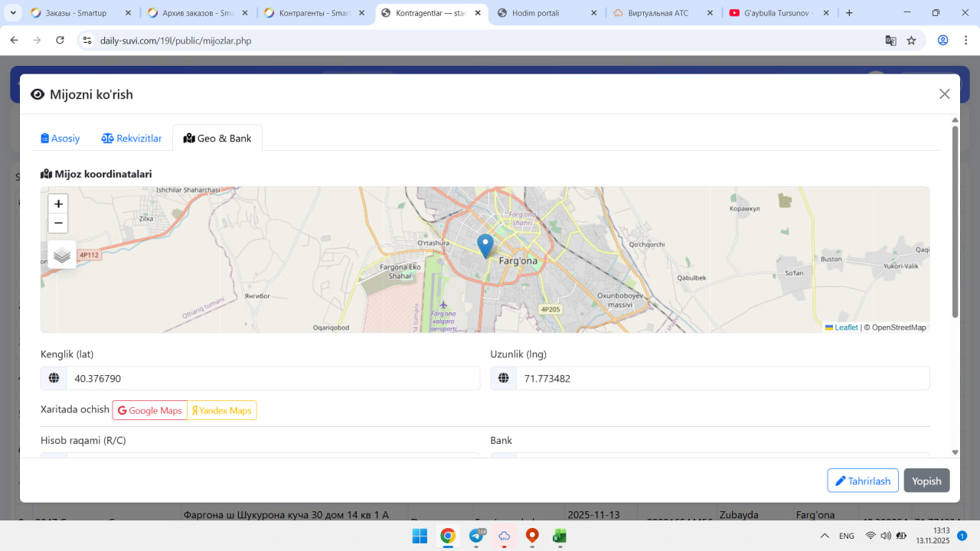This screenshot has width=980, height=551.
Task: Open the Rekvizitlar tab
Action: 132,139
